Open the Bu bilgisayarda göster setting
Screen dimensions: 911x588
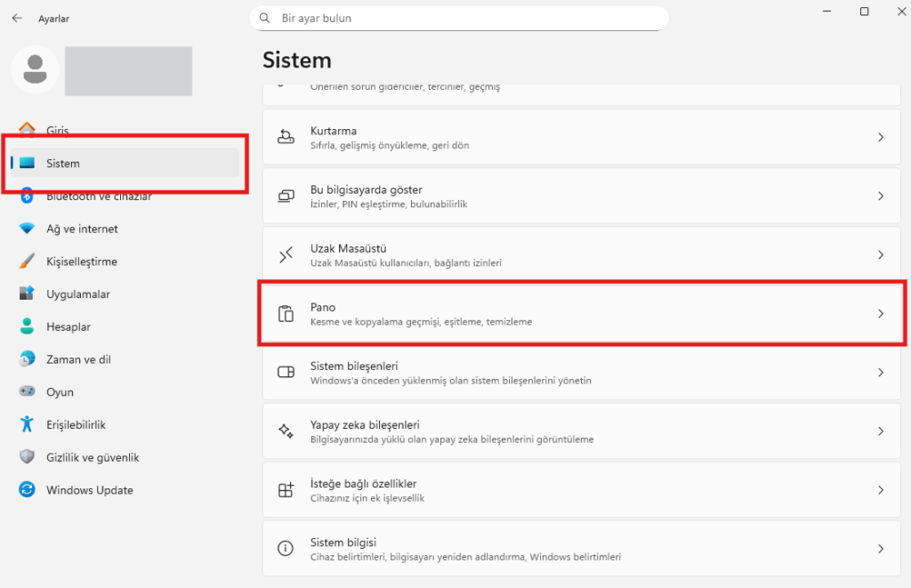583,196
